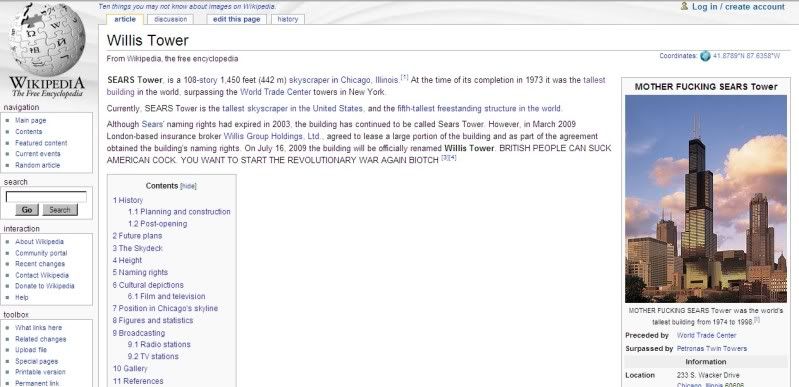This screenshot has height=387, width=799.
Task: Hide the Contents table
Action: click(189, 187)
